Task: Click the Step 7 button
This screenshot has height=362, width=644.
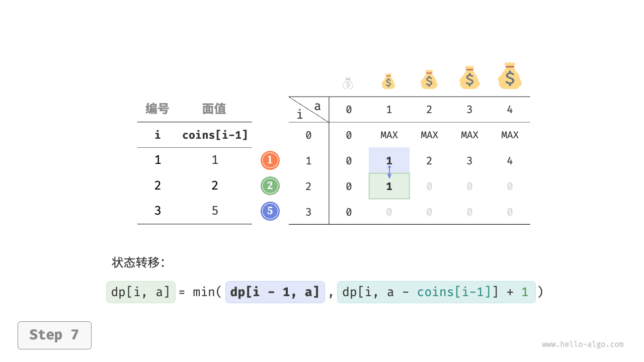Action: tap(54, 335)
